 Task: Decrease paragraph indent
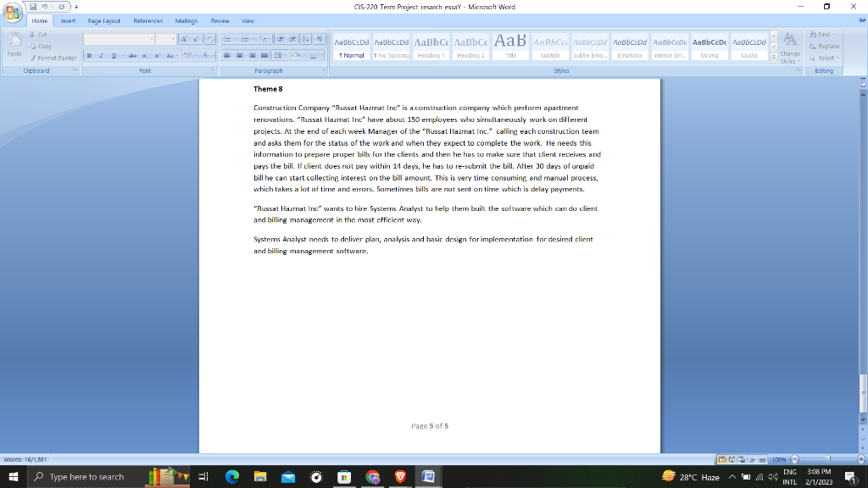click(280, 39)
